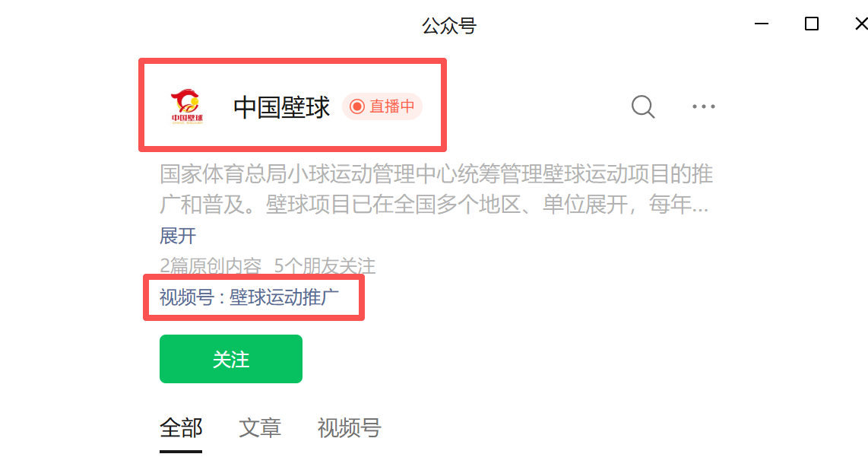Follow the account with 关注 button
This screenshot has height=473, width=868.
[231, 359]
